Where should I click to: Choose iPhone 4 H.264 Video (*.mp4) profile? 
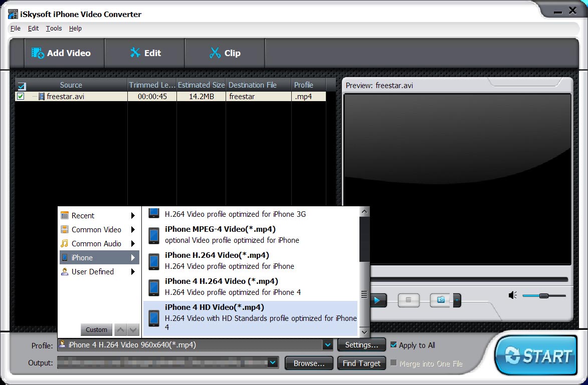pos(251,287)
